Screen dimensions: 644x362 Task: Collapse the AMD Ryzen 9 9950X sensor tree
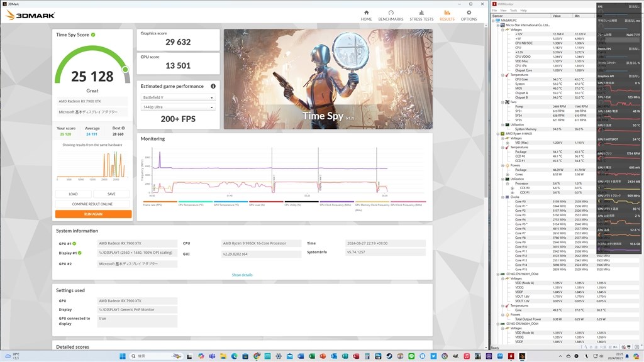[497, 134]
